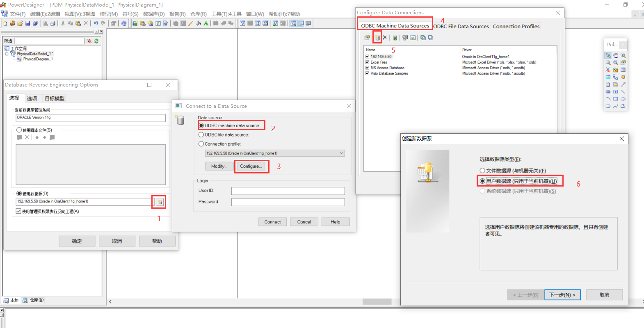Click the Test Connection green cylinder icon
The width and height of the screenshot is (644, 328).
[395, 38]
